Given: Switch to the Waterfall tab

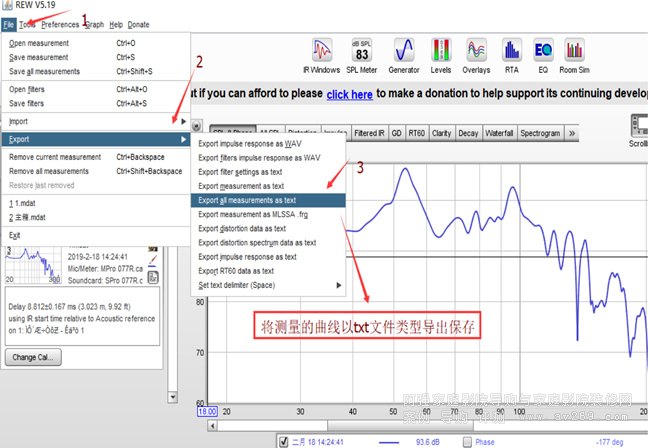Looking at the screenshot, I should [498, 133].
